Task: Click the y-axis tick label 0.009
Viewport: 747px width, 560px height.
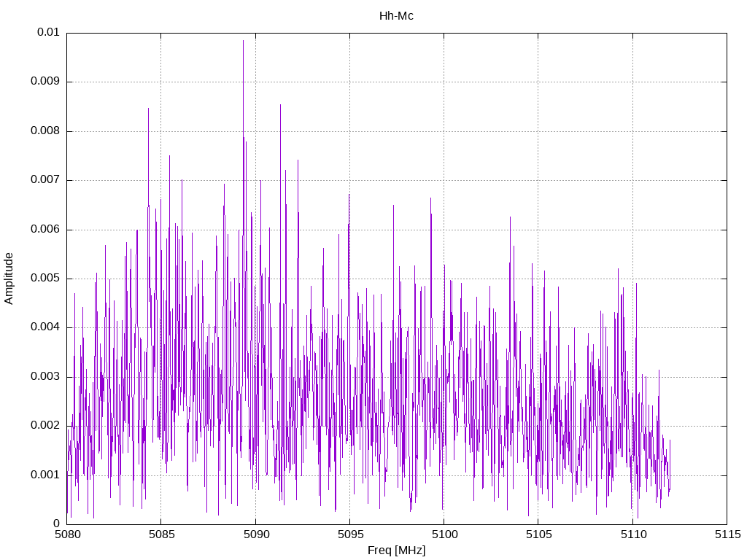Action: pos(45,82)
